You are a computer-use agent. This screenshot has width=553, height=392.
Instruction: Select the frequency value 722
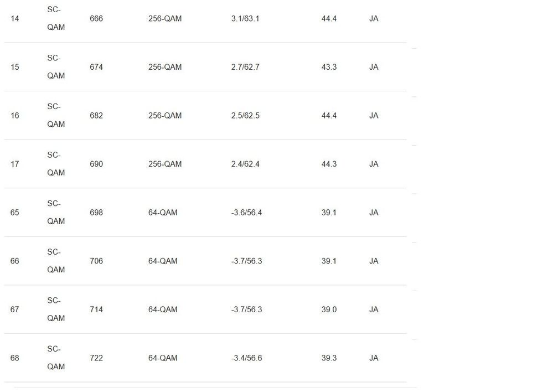pos(96,358)
